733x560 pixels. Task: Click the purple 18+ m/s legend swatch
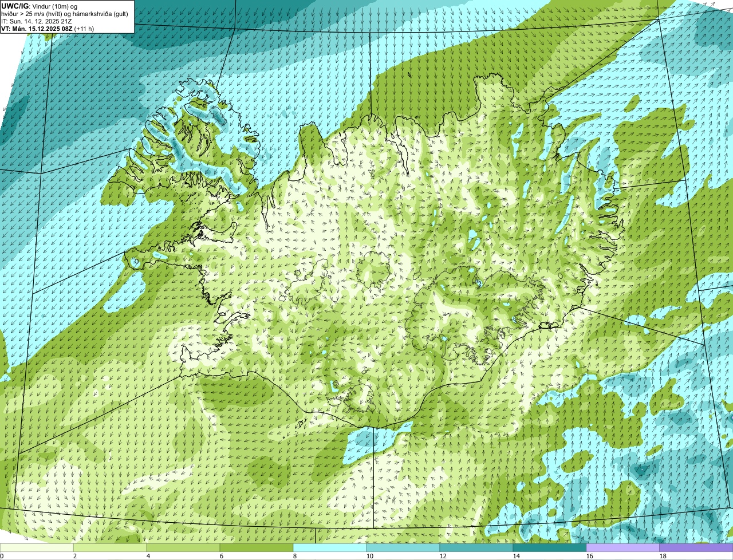point(696,548)
